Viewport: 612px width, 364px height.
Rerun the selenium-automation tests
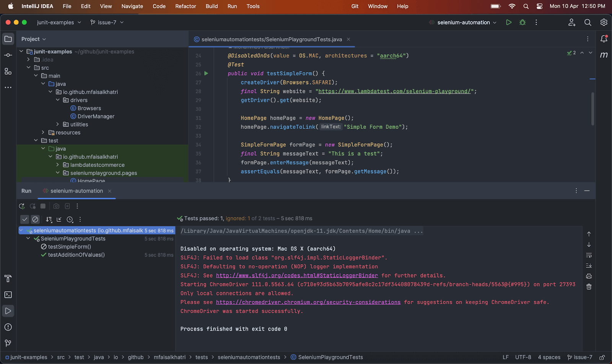coord(21,206)
